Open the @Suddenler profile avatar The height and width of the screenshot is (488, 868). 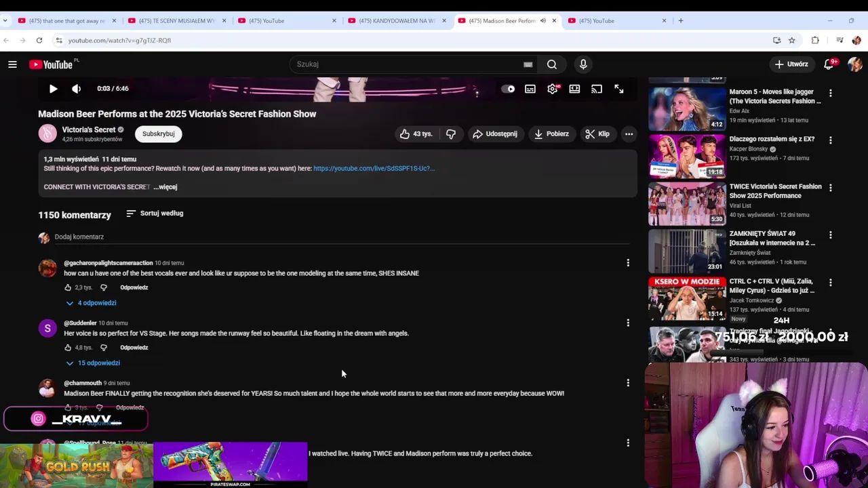(x=47, y=329)
